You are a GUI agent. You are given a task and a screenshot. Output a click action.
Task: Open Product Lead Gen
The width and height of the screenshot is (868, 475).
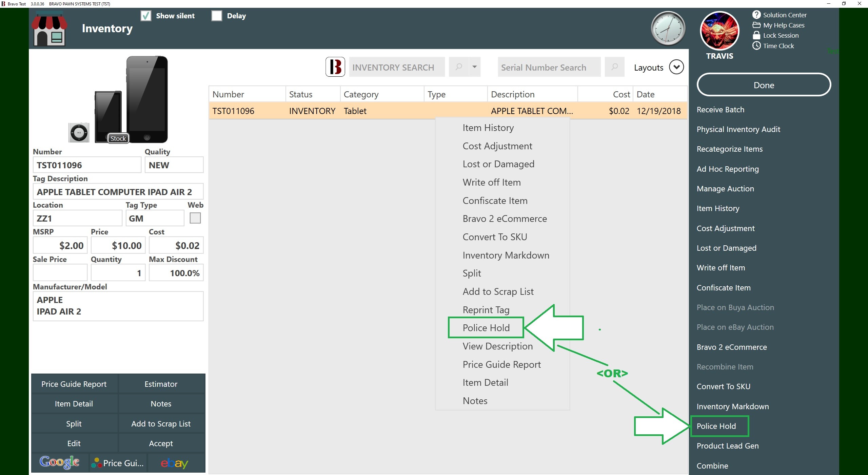coord(728,446)
